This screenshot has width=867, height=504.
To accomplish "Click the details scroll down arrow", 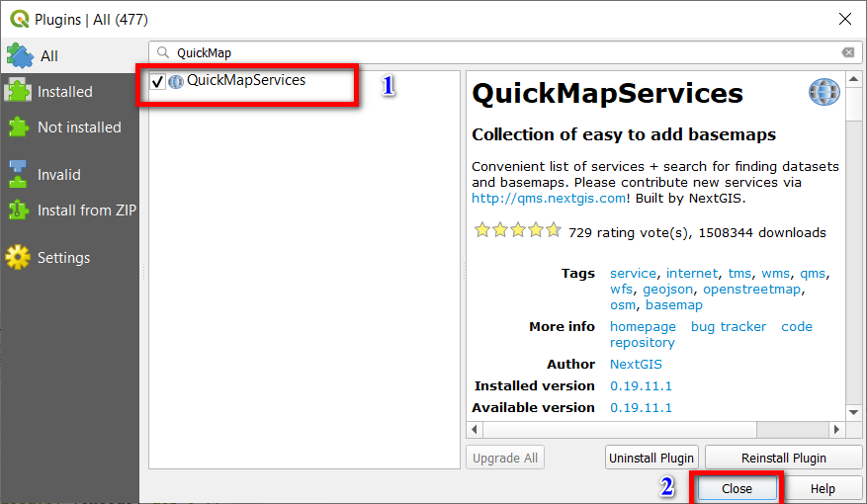I will click(x=853, y=412).
